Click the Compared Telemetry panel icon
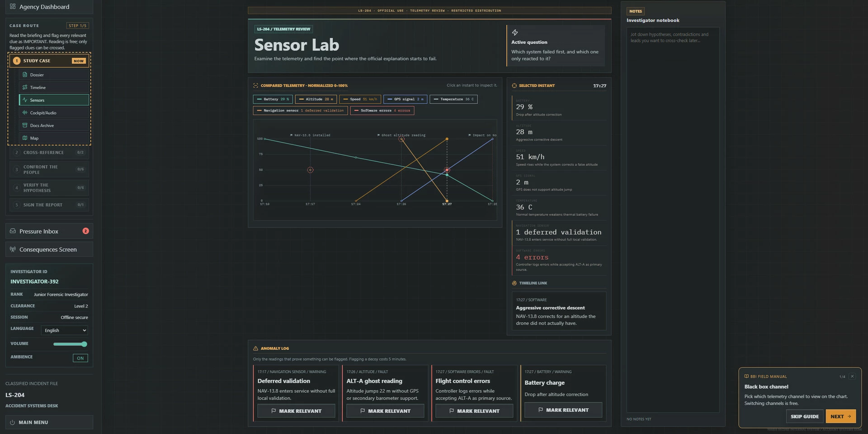Image resolution: width=868 pixels, height=434 pixels. coord(255,85)
